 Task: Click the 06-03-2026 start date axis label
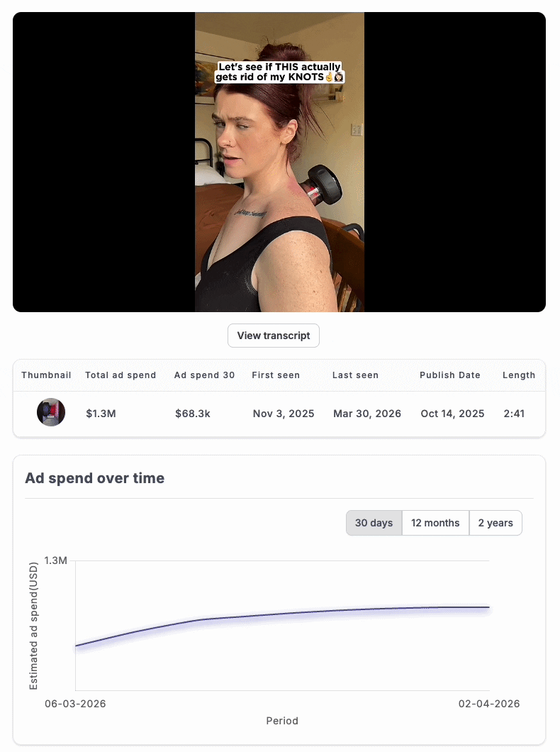tap(75, 704)
